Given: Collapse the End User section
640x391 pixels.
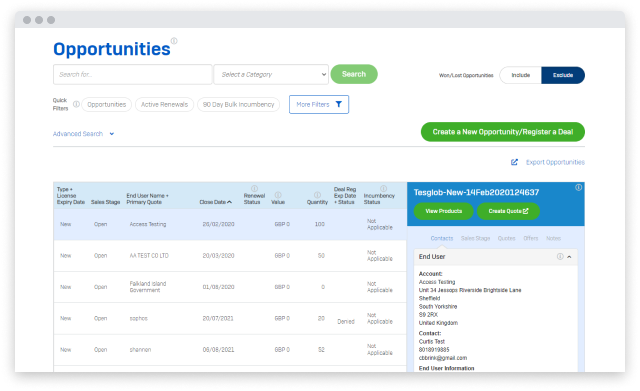Looking at the screenshot, I should 569,257.
